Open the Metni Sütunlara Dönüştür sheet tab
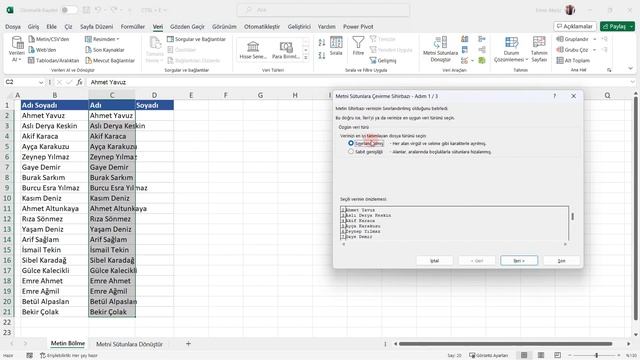 [129, 344]
